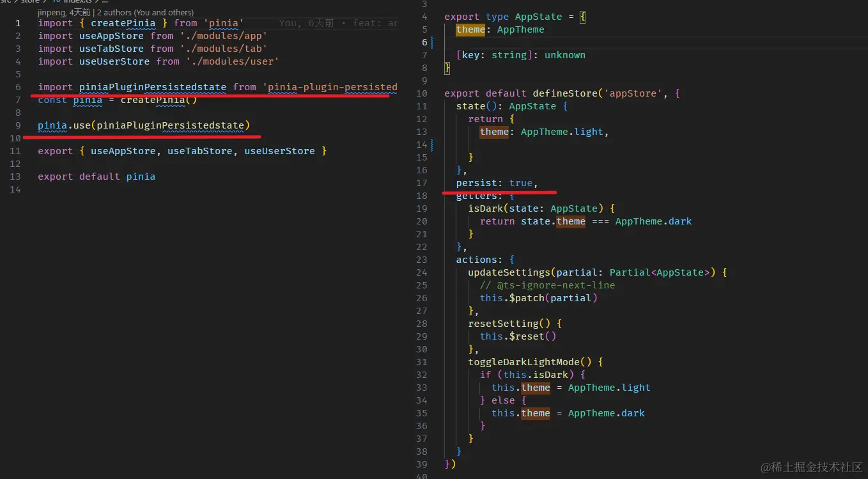Image resolution: width=868 pixels, height=479 pixels.
Task: Click resetSetting() method name
Action: [509, 324]
